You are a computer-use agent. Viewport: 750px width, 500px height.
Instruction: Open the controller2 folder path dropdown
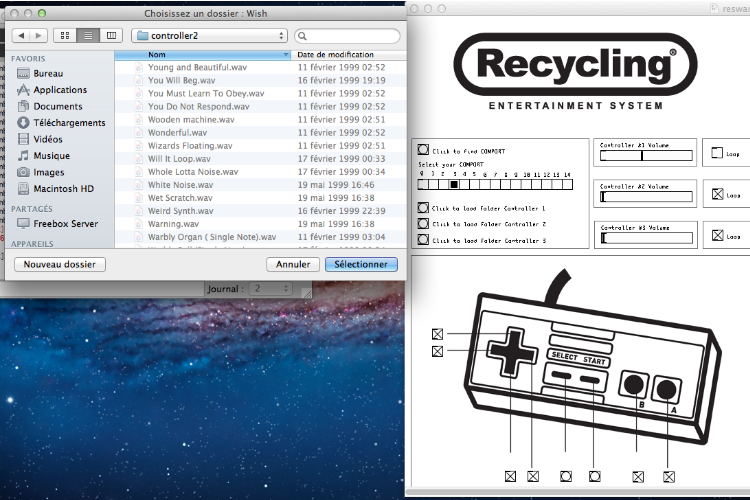pyautogui.click(x=210, y=35)
